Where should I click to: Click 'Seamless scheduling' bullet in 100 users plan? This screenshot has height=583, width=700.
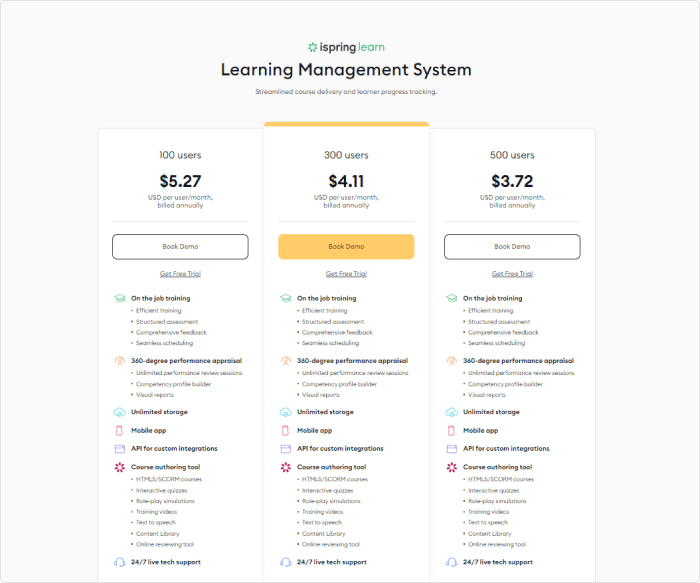165,343
